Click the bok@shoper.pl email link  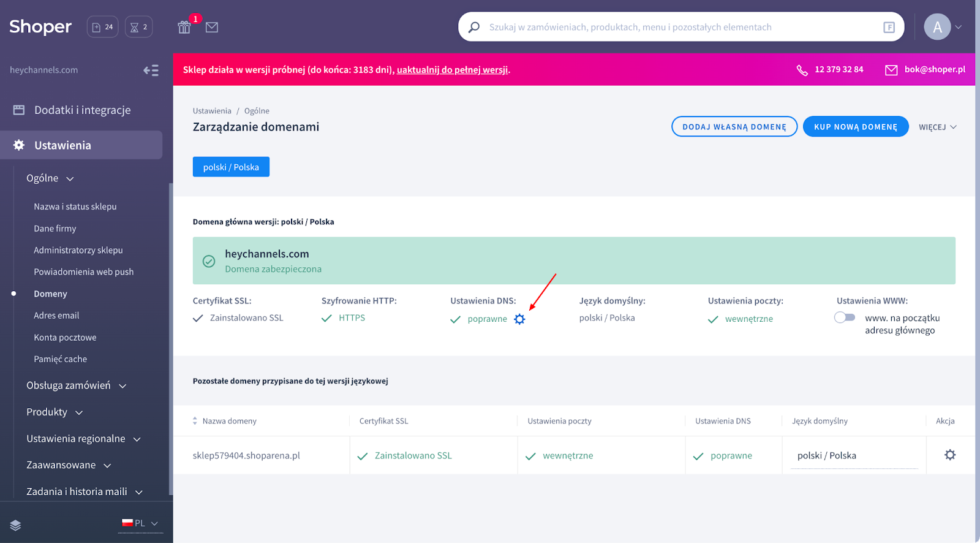[x=935, y=69]
